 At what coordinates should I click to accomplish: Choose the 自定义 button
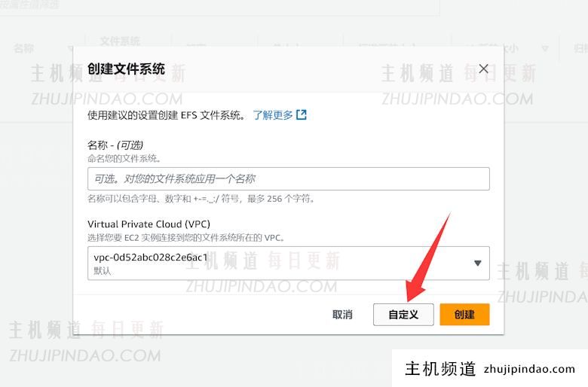coord(403,315)
